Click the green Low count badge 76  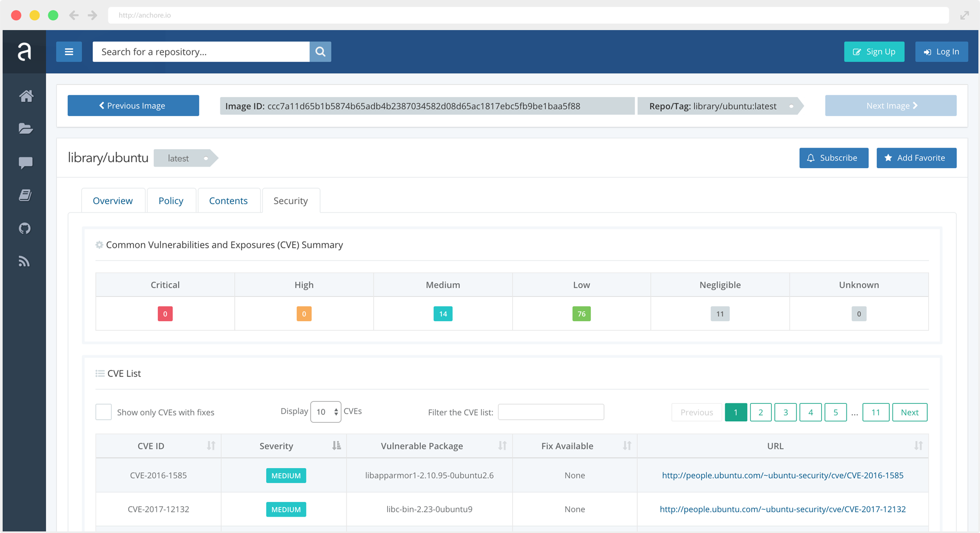[x=581, y=314]
